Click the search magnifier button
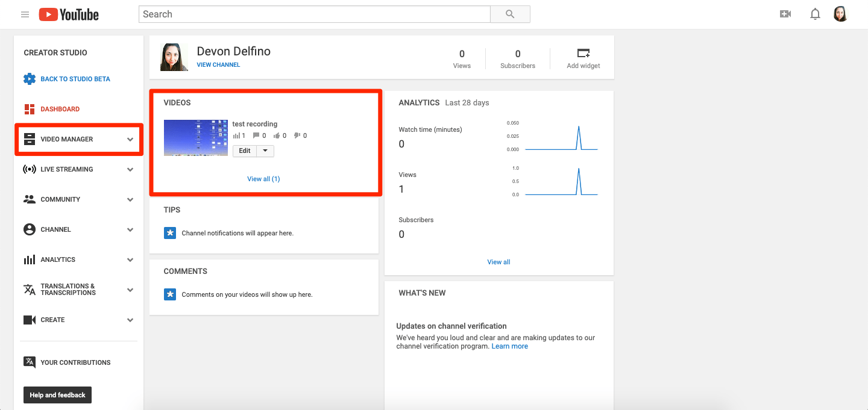 pos(510,14)
